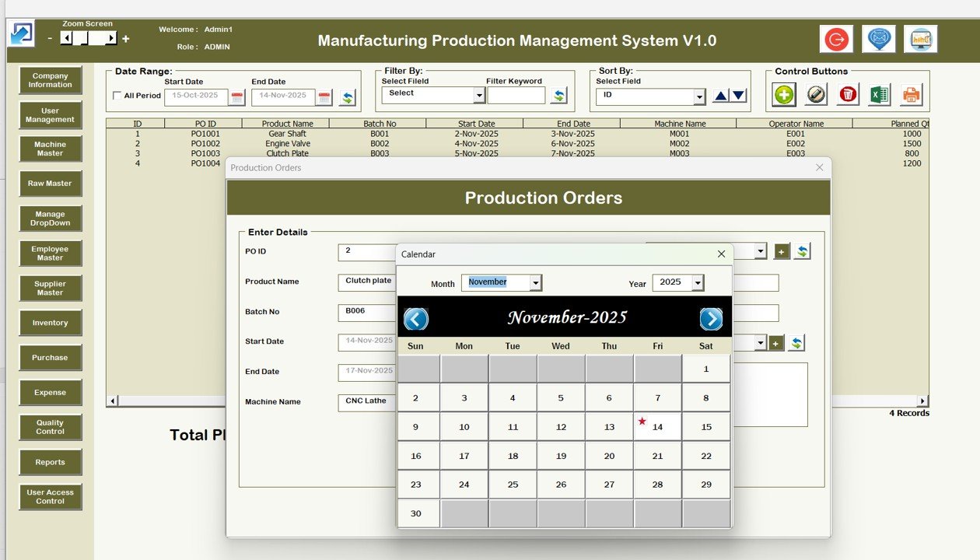Expand the calendar Month dropdown
The height and width of the screenshot is (560, 980).
[x=535, y=283]
